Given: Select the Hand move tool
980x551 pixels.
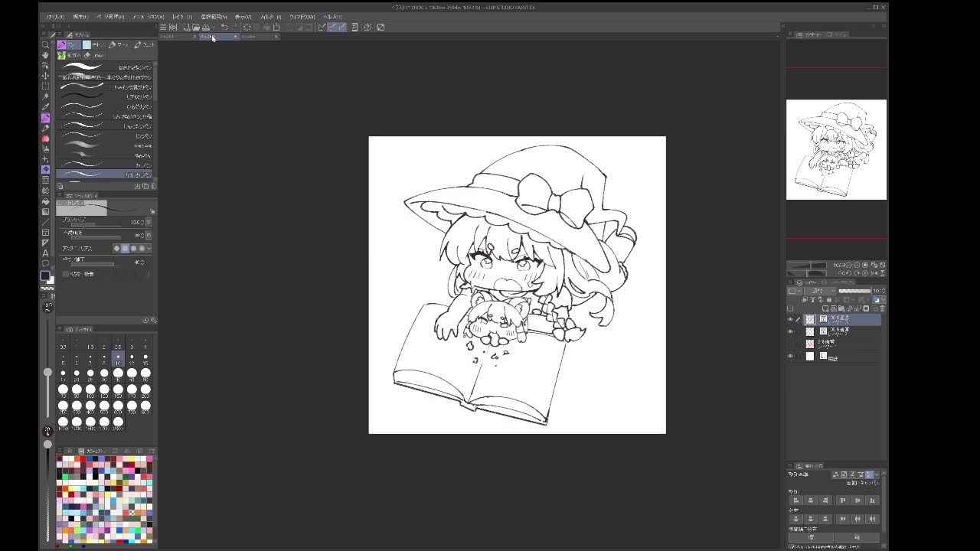Looking at the screenshot, I should 45,55.
